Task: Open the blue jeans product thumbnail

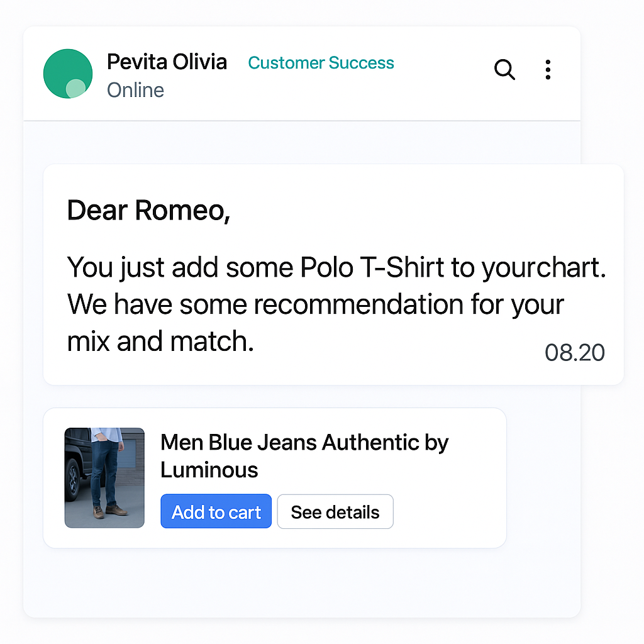Action: click(104, 478)
